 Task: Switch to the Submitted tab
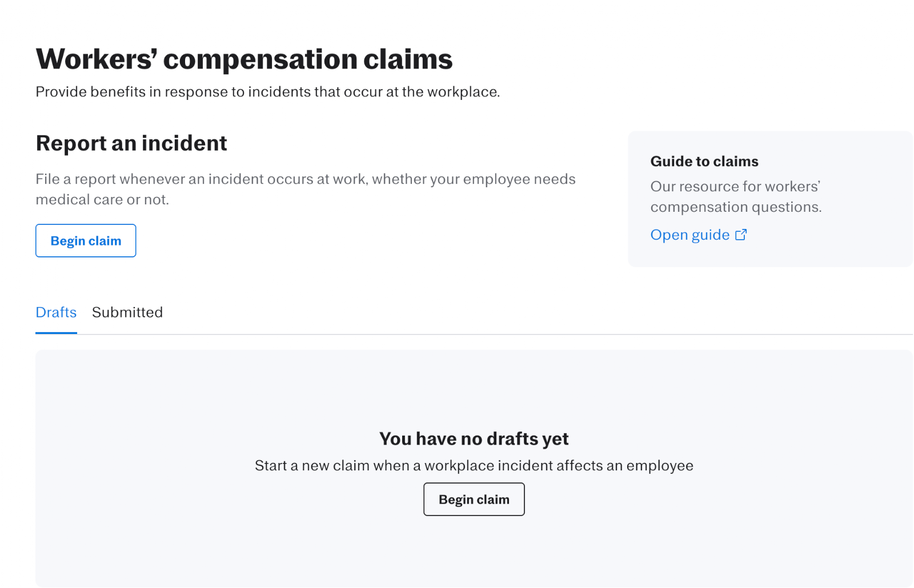click(x=127, y=312)
